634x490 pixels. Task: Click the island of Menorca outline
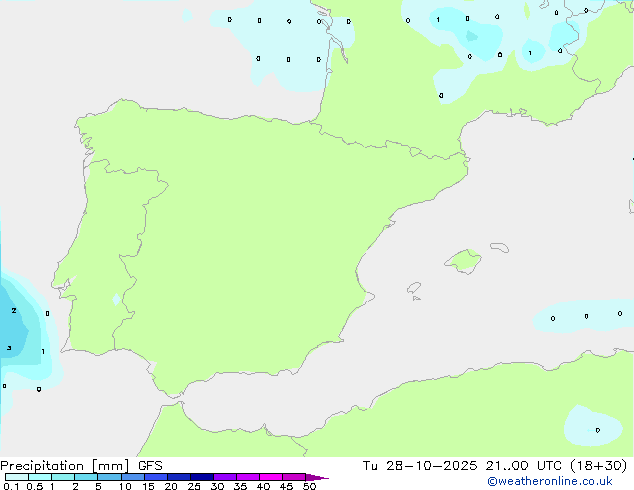click(x=500, y=247)
